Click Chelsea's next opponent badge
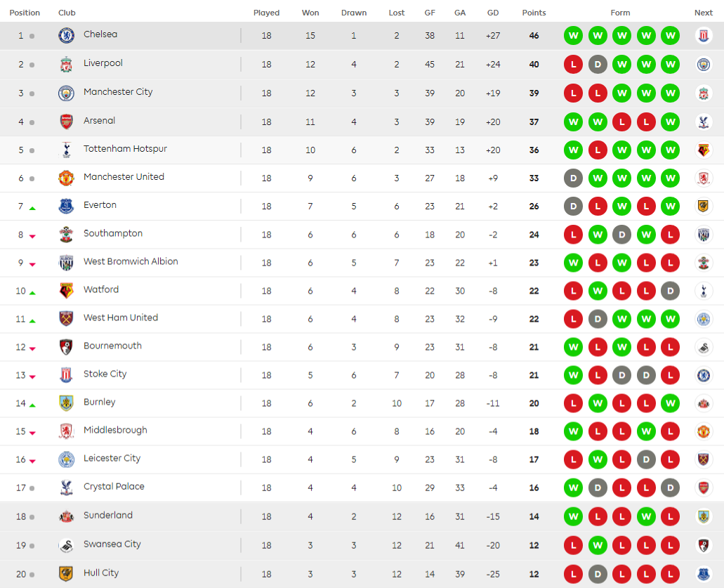Image resolution: width=724 pixels, height=588 pixels. (703, 35)
